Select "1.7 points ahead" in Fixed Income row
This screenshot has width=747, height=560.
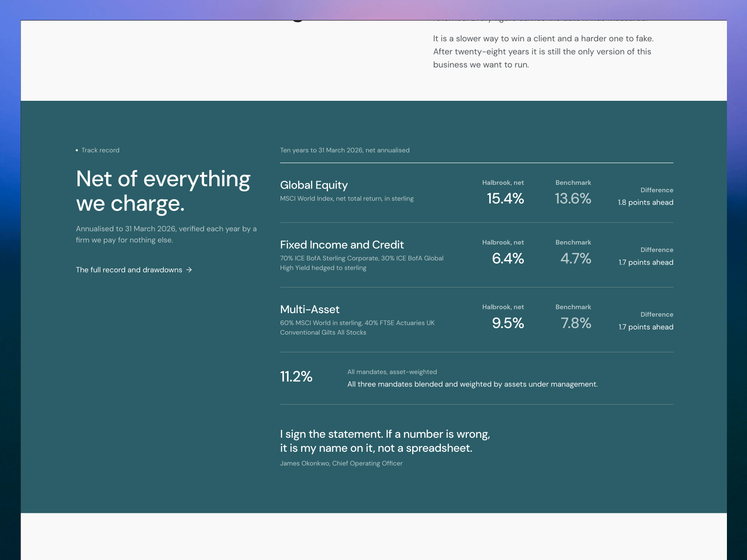646,262
